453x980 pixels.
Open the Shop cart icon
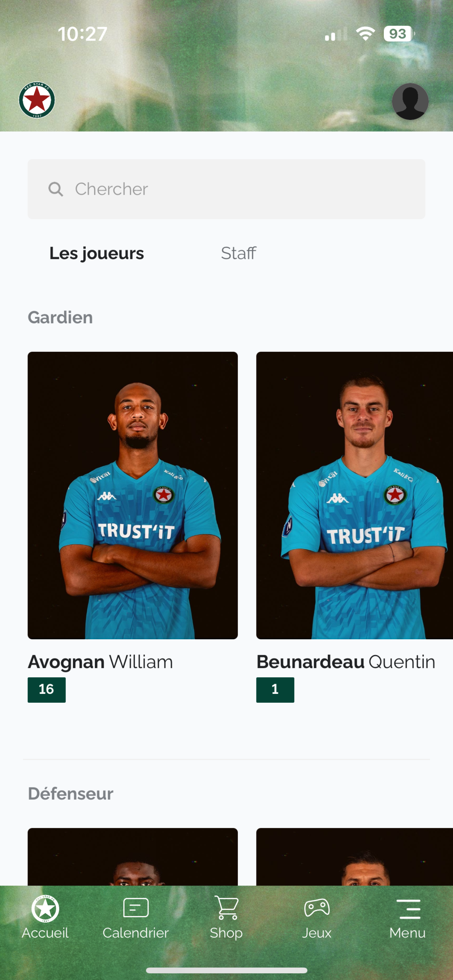(x=226, y=908)
